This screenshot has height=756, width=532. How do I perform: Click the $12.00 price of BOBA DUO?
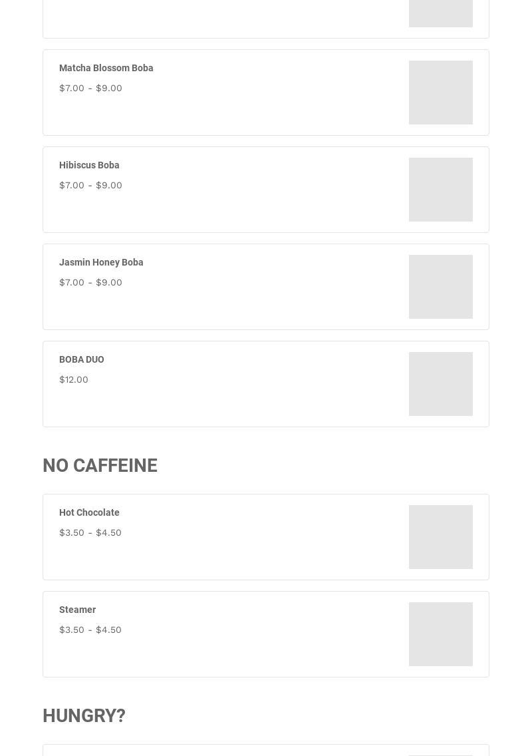[x=74, y=379]
